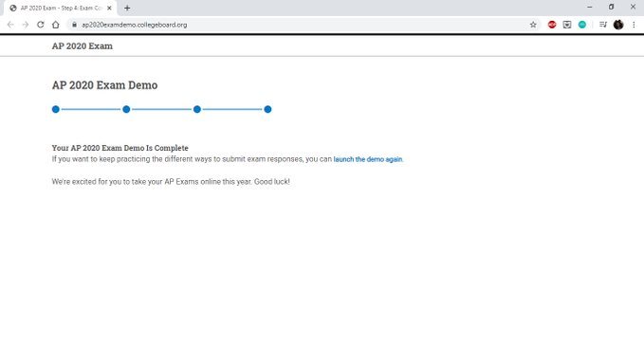Click the launch the demo again link

368,159
